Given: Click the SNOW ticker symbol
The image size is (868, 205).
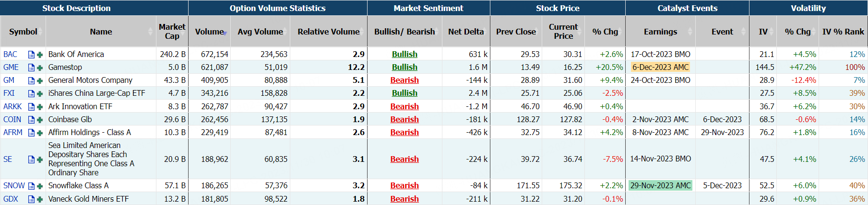Looking at the screenshot, I should point(14,186).
